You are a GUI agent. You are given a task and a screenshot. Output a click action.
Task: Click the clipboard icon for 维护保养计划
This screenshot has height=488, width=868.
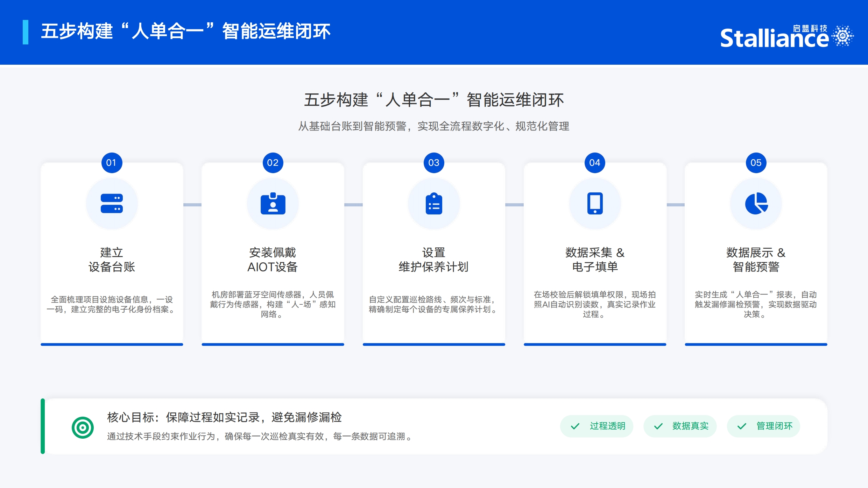[x=434, y=203]
